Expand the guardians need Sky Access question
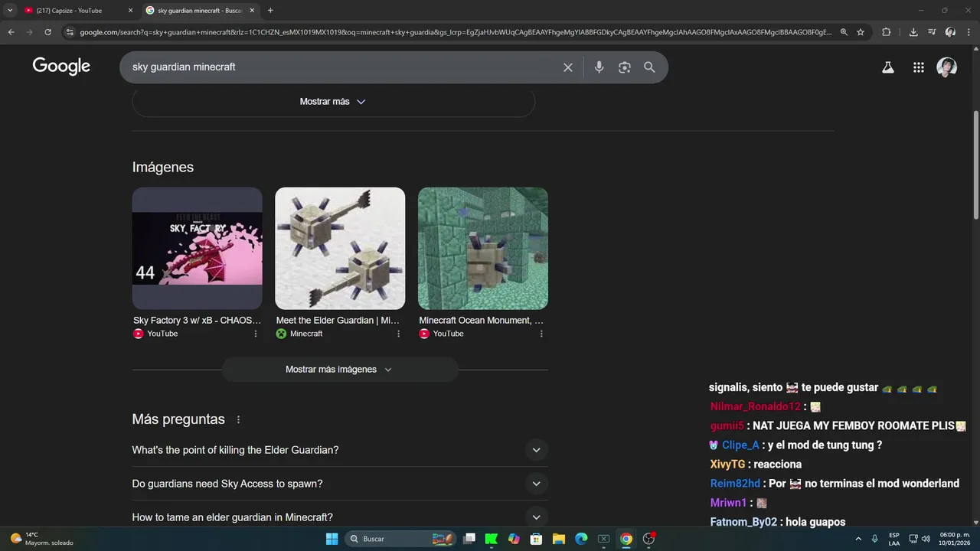The width and height of the screenshot is (980, 551). 340,484
